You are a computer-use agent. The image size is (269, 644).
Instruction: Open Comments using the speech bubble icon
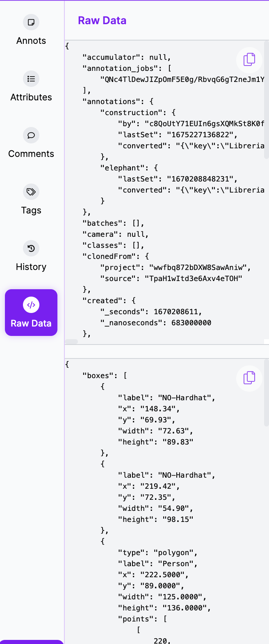click(31, 135)
